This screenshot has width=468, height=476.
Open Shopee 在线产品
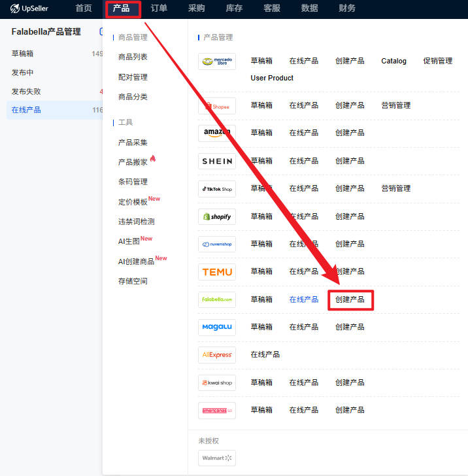304,105
